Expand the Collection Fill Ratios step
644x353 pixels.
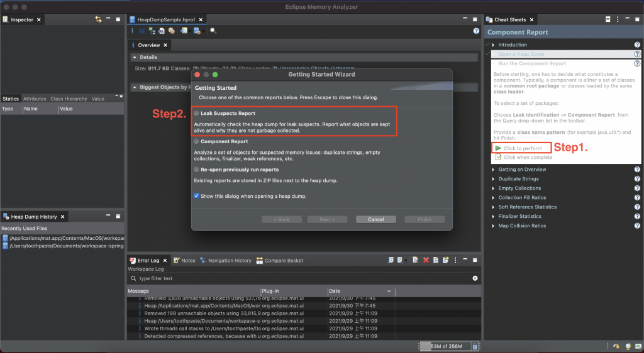[493, 198]
